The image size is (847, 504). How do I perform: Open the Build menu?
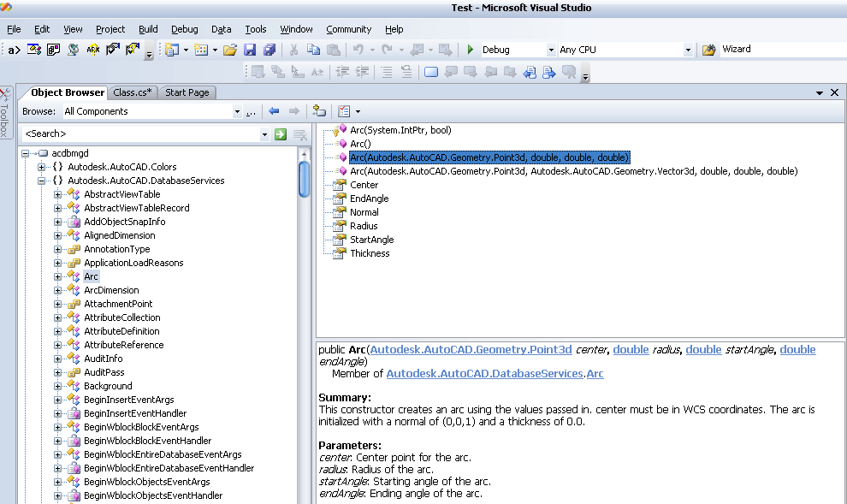pos(148,29)
